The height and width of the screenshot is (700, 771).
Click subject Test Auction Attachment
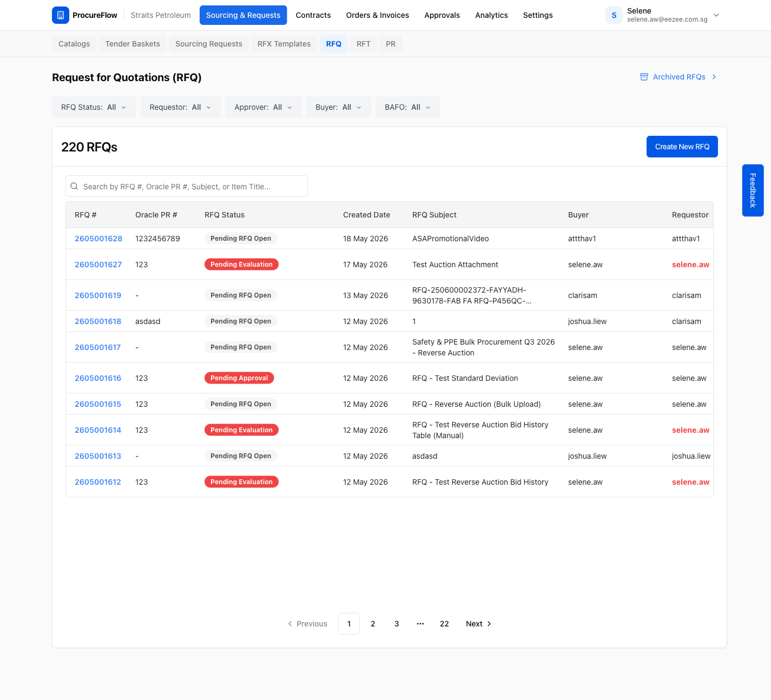coord(455,265)
